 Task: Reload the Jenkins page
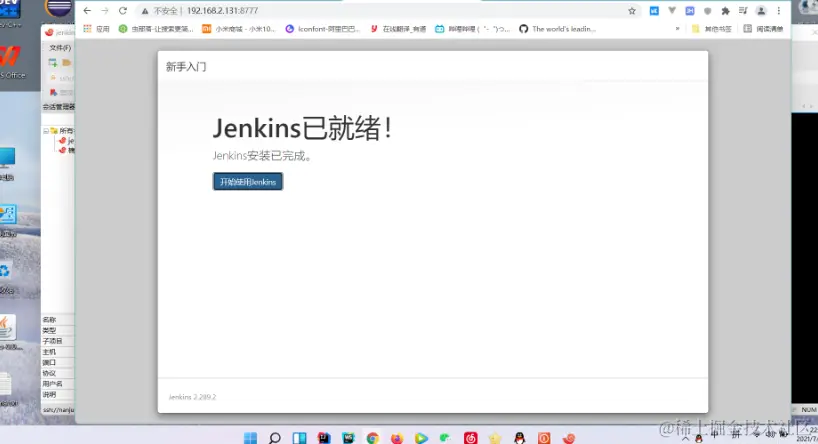point(123,10)
